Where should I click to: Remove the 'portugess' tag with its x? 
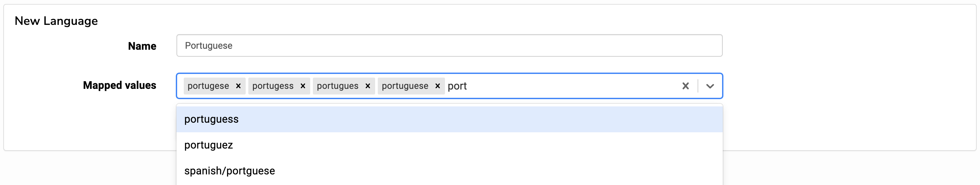tap(303, 86)
